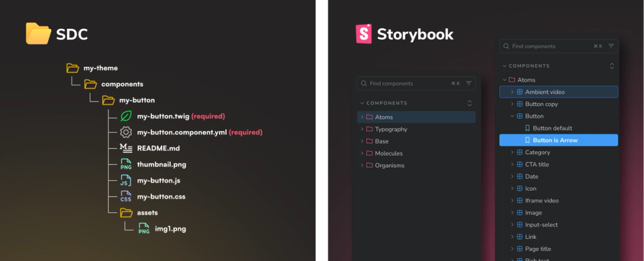Click the thumbnail.png file name
644x261 pixels.
tap(162, 165)
